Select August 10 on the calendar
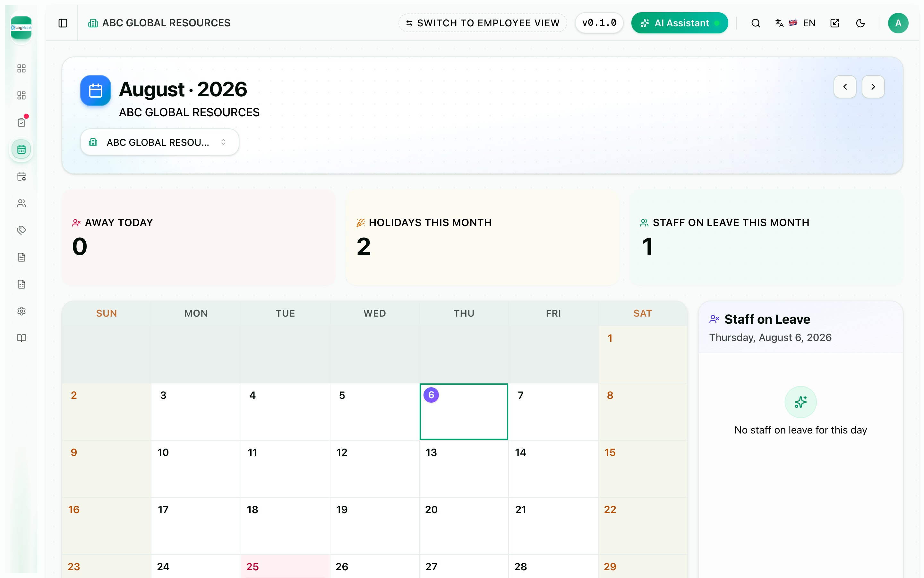The width and height of the screenshot is (924, 578). (196, 469)
